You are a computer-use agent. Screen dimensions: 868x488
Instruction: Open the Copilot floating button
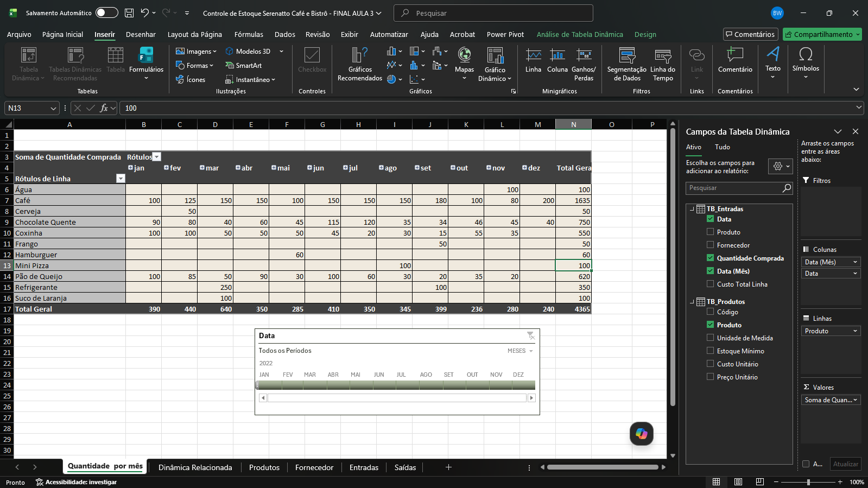(641, 434)
